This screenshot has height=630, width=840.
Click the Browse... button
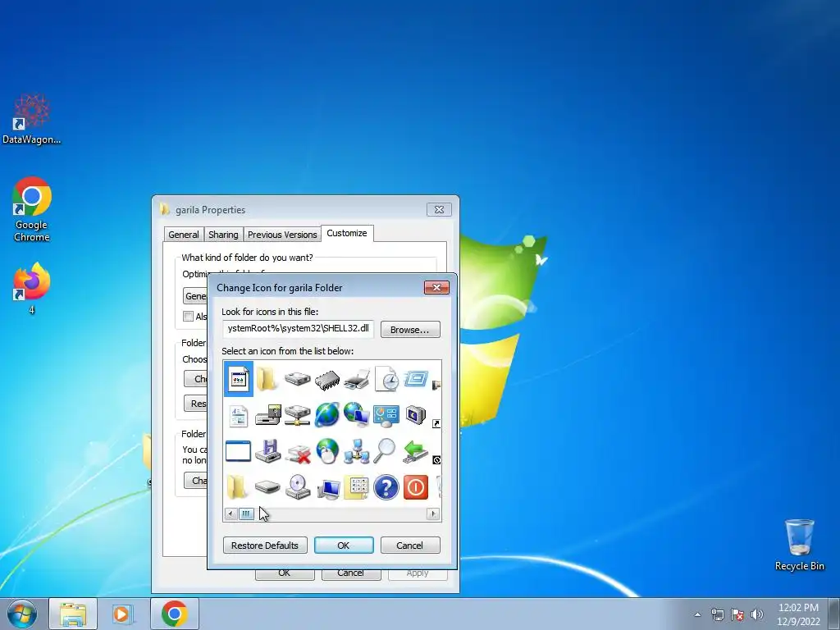(x=410, y=330)
